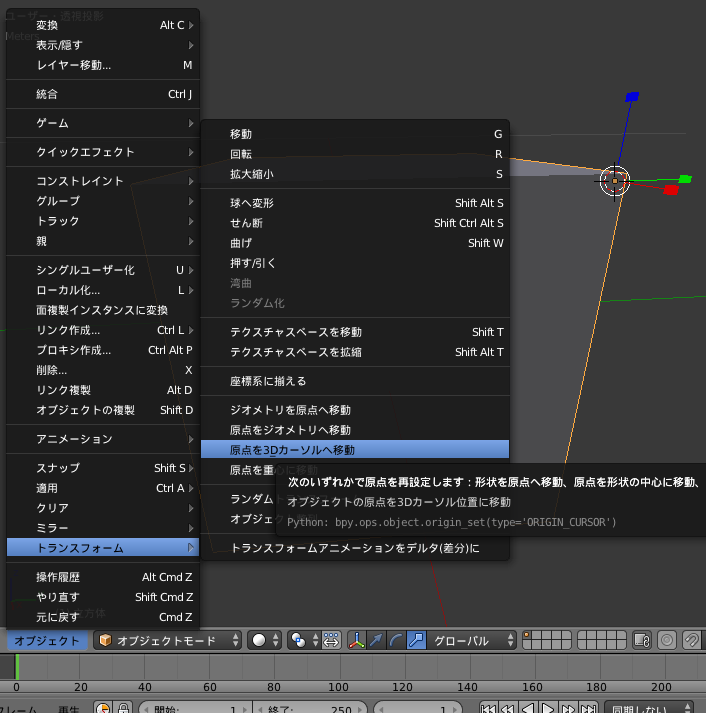Expand the トランスフォーム submenu

coord(103,547)
